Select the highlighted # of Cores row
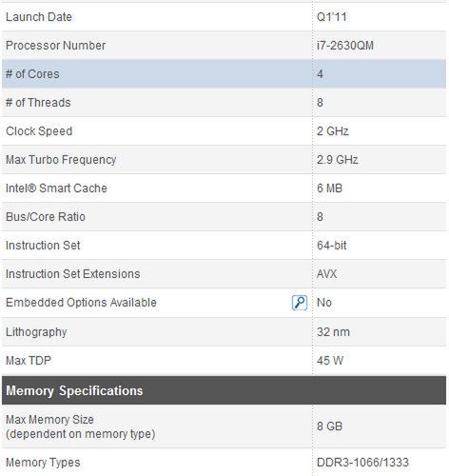The width and height of the screenshot is (449, 476). click(x=224, y=74)
